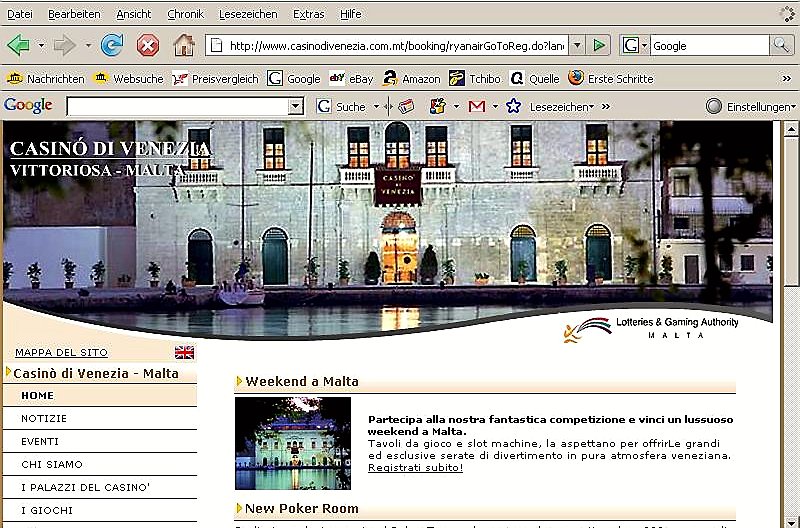Open the Gmail icon in Google toolbar

[x=476, y=106]
